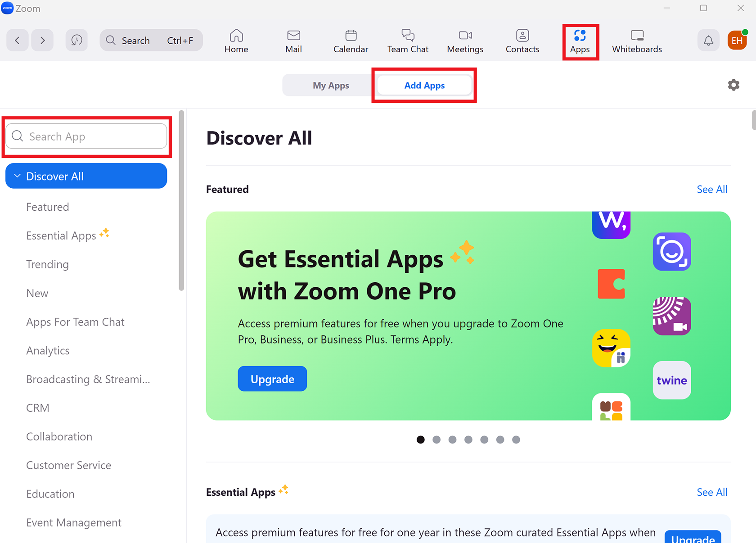Image resolution: width=756 pixels, height=543 pixels.
Task: Click the twine app icon
Action: pyautogui.click(x=672, y=380)
